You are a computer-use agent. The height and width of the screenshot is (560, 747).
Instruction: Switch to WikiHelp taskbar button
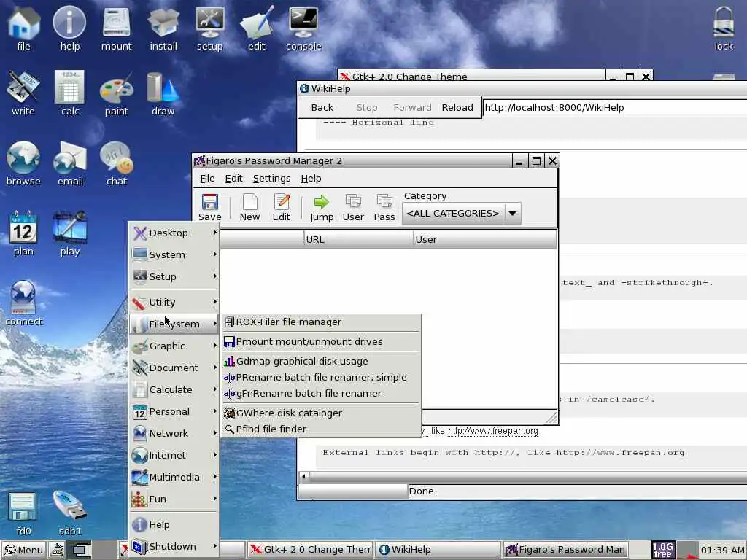pyautogui.click(x=438, y=550)
